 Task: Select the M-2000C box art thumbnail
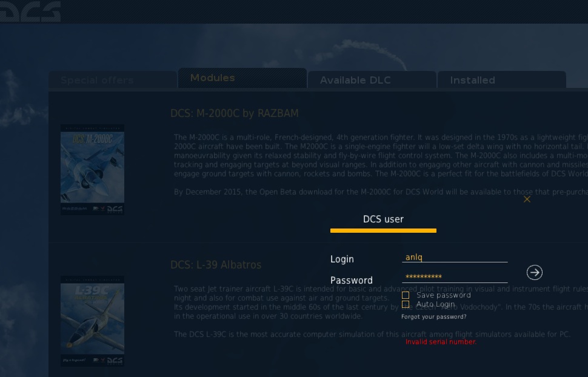[x=92, y=170]
